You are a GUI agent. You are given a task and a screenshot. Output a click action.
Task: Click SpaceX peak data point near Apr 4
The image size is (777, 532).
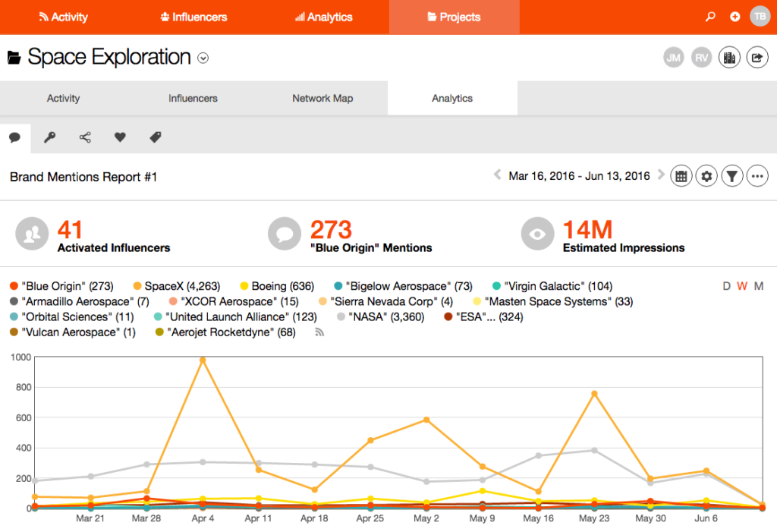[203, 360]
